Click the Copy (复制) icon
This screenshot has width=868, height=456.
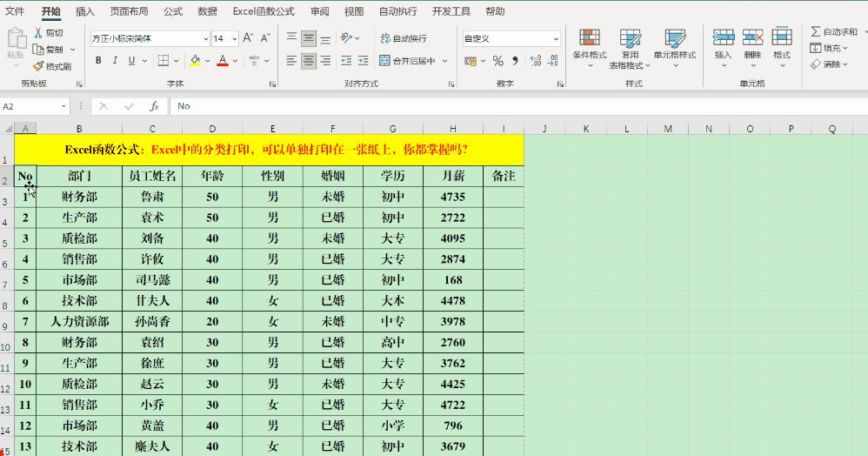[x=38, y=50]
